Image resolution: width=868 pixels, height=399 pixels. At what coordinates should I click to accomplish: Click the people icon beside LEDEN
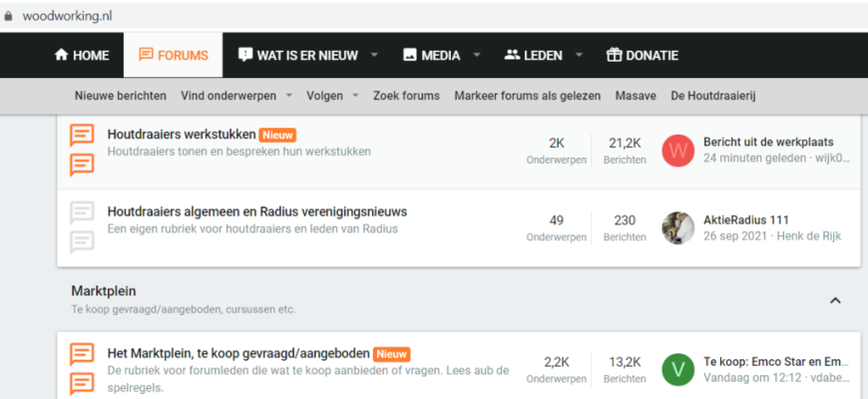(512, 55)
